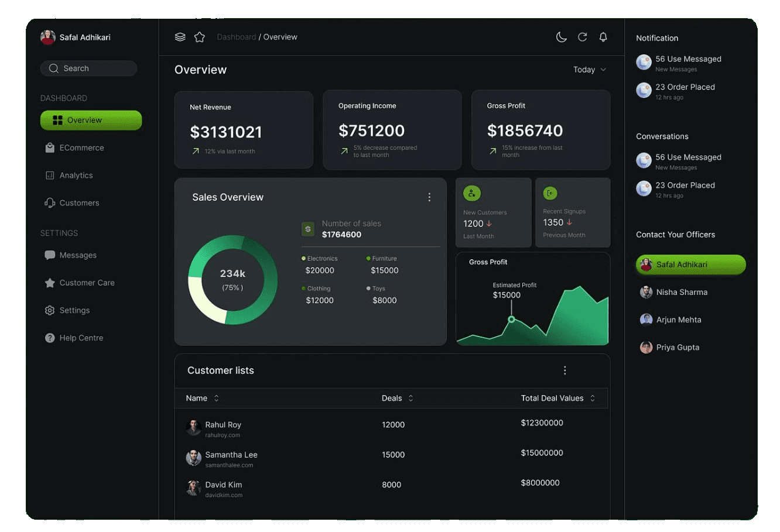This screenshot has width=780, height=532.
Task: Open the Analytics section in sidebar
Action: 76,175
